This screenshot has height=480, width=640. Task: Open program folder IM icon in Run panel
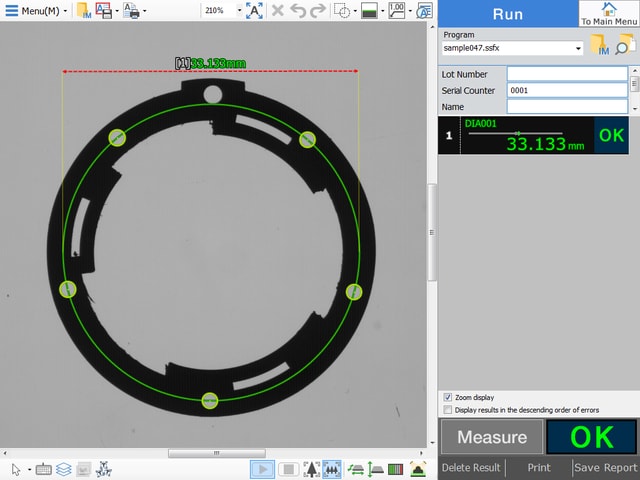(x=600, y=44)
